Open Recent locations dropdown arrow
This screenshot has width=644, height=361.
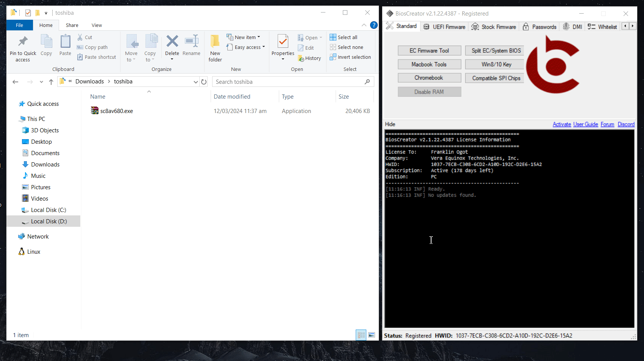click(41, 82)
